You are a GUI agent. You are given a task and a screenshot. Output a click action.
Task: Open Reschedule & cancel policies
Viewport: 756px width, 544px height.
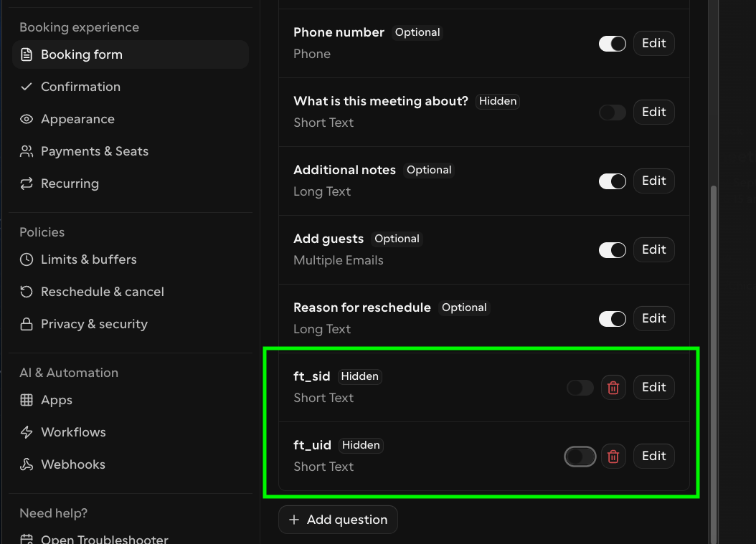(x=130, y=292)
